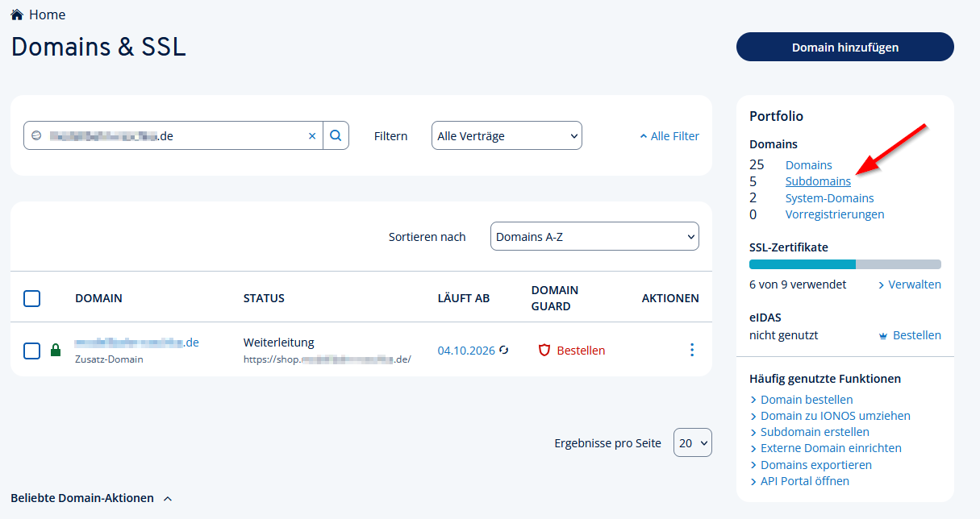Collapse the Alle Filter section
Viewport: 980px width, 519px height.
pos(669,136)
